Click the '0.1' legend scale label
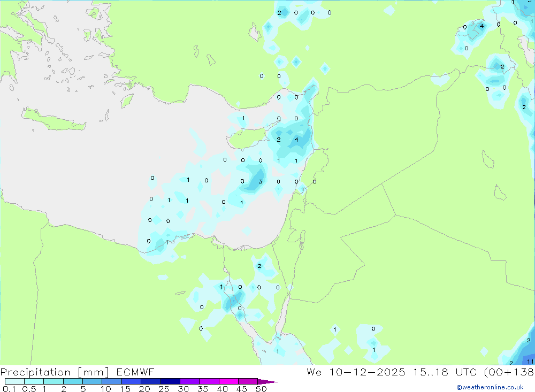535x392 pixels. (x=9, y=389)
